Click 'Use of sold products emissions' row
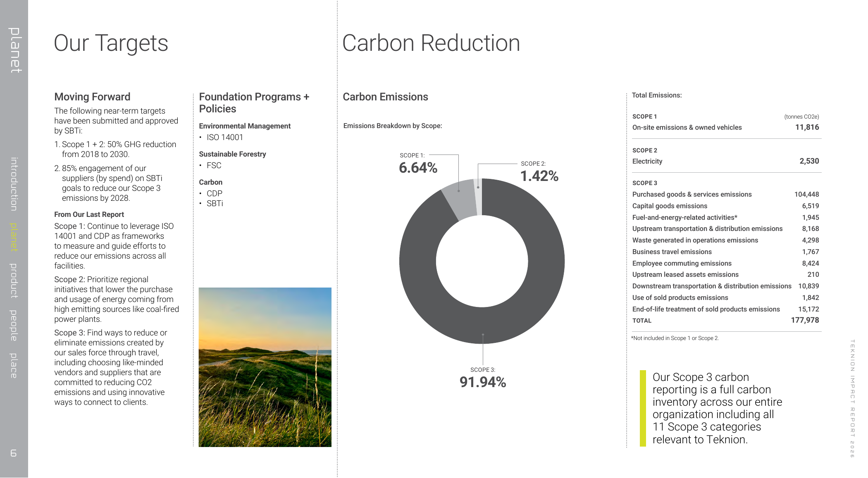The image size is (868, 478). (x=725, y=297)
